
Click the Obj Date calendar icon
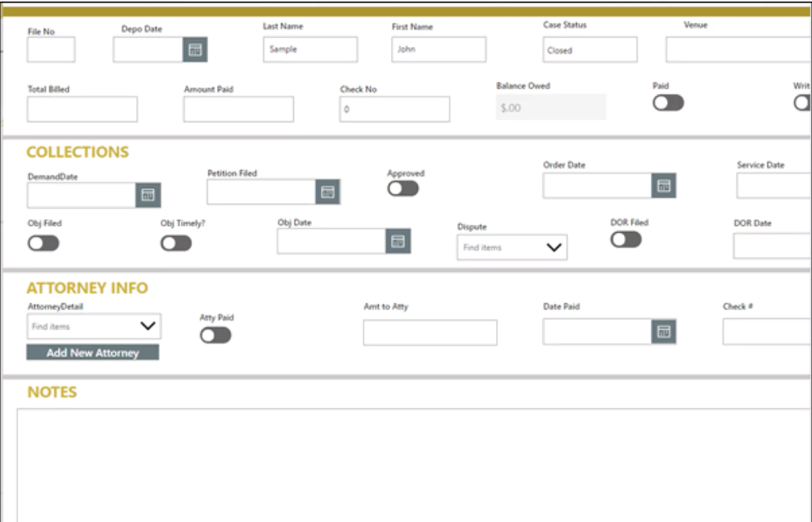coord(398,241)
